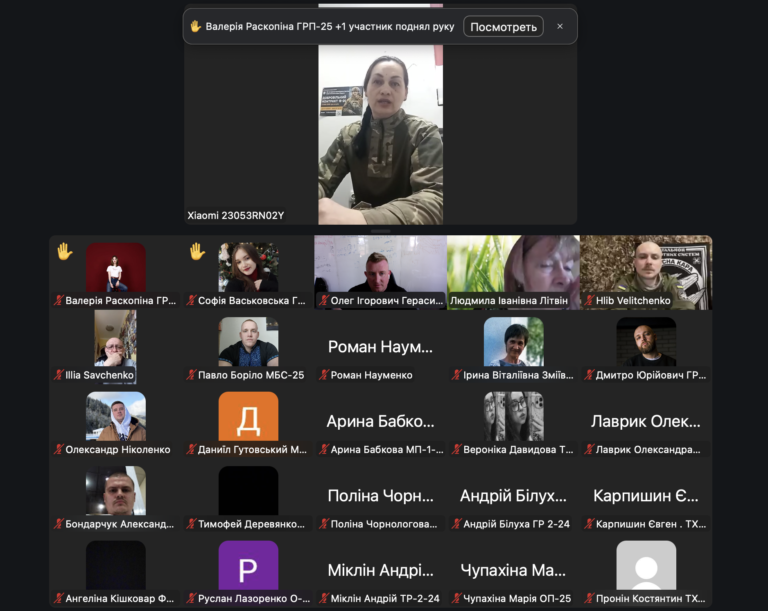Click the raised hand icon on Софія Васьковська's tile

[x=197, y=252]
